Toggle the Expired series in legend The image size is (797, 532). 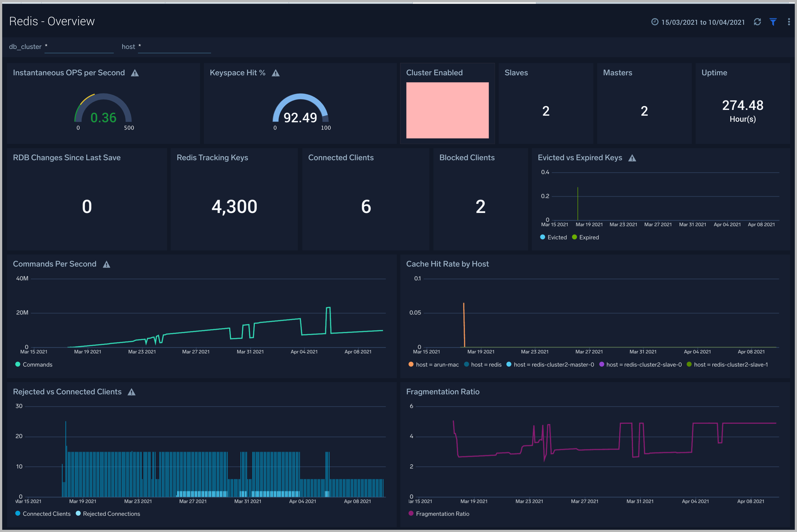(x=585, y=237)
